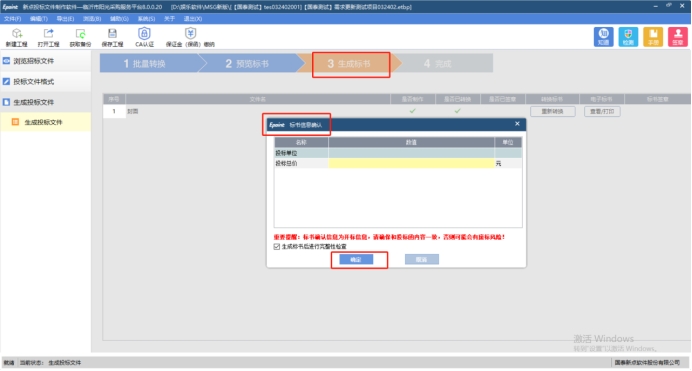Screen dimensions: 692x371
Task: Open the 辅助(G) menu
Action: coord(119,19)
